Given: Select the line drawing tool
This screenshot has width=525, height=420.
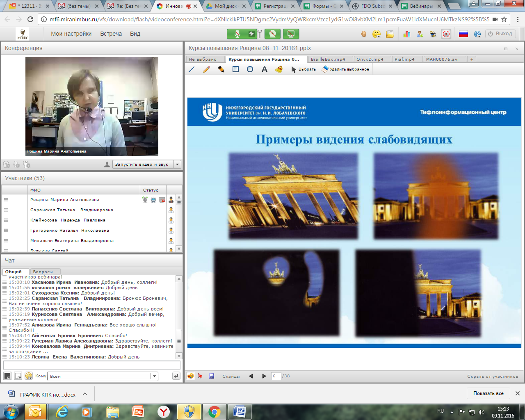Looking at the screenshot, I should click(192, 69).
